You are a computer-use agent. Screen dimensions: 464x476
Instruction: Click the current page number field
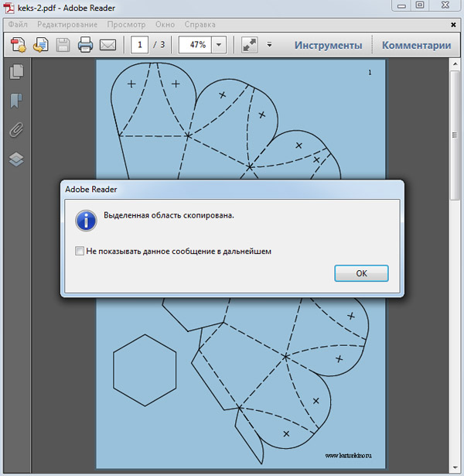pos(140,45)
